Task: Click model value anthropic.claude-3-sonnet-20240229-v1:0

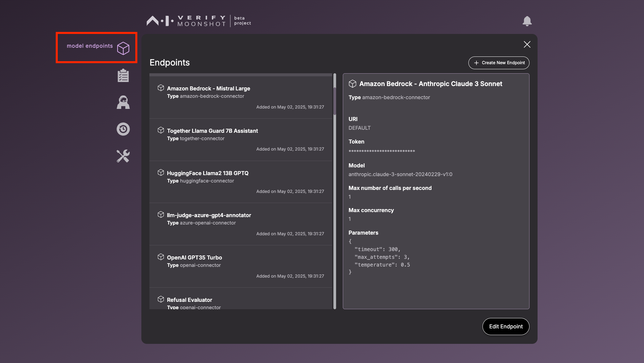Action: [401, 174]
